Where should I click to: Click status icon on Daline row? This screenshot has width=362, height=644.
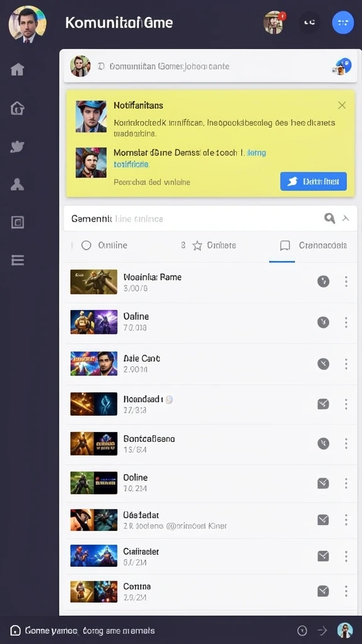click(x=324, y=323)
